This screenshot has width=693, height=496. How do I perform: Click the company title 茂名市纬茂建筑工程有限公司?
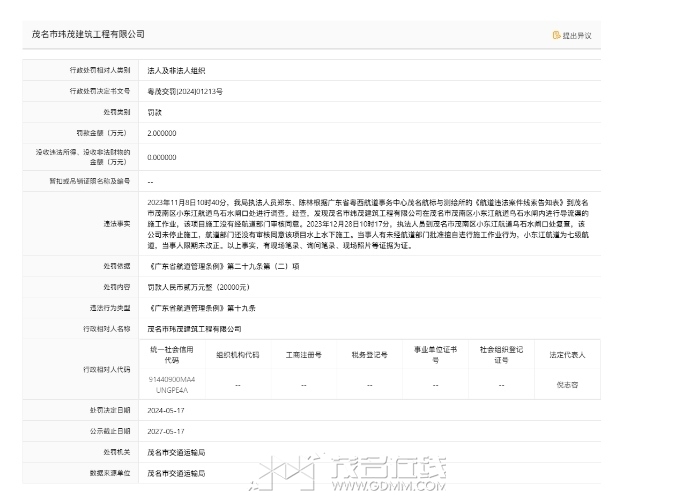point(89,34)
